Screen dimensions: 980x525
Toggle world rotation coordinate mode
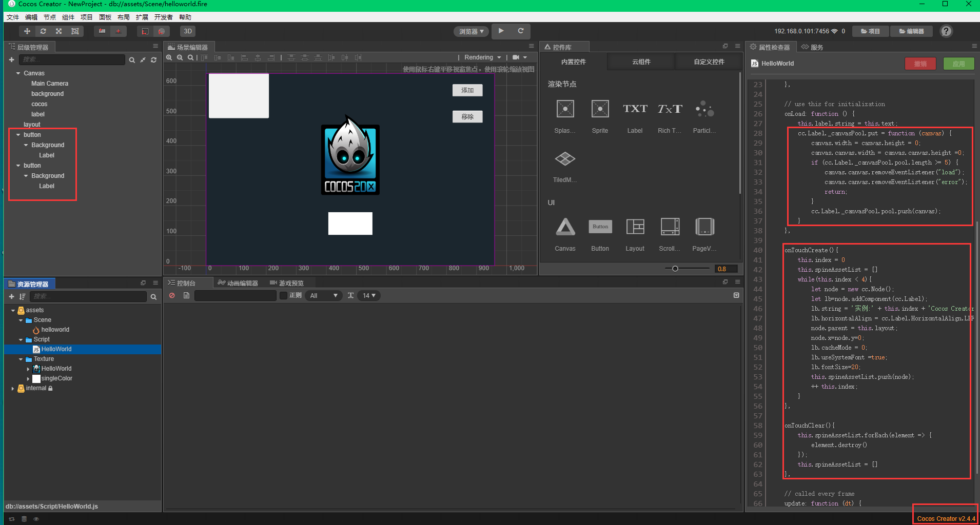pos(161,31)
